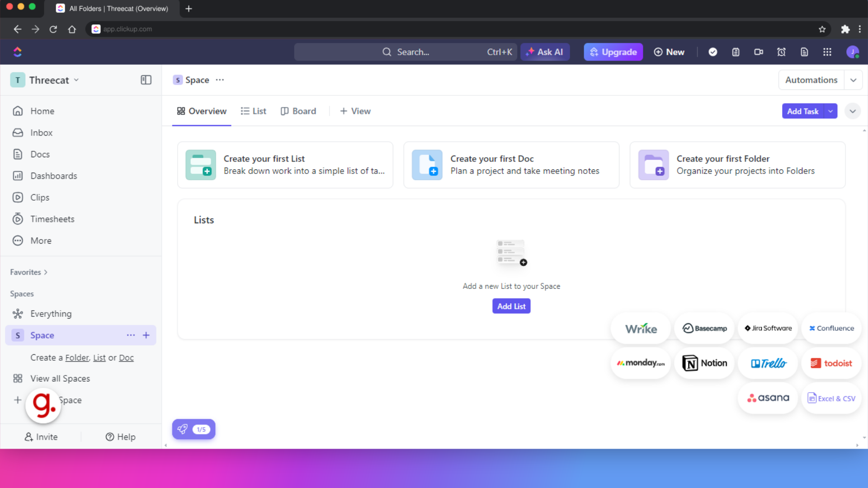Click More in sidebar

81,241
